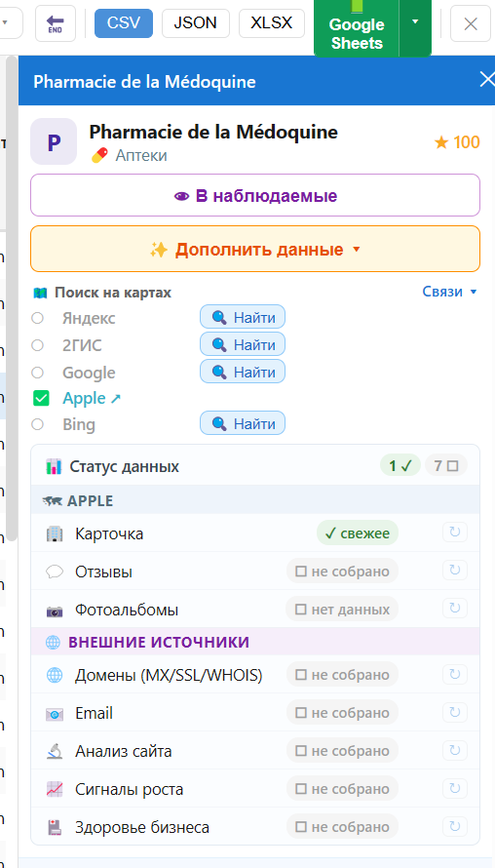495x868 pixels.
Task: Click the Поиск на картах map icon
Action: click(x=40, y=293)
